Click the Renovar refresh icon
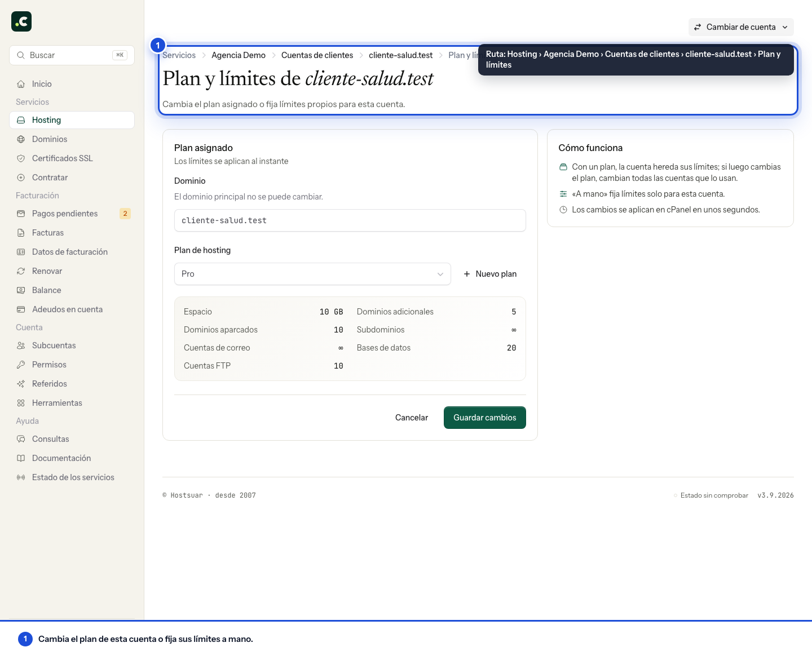Image resolution: width=812 pixels, height=656 pixels. coord(21,271)
